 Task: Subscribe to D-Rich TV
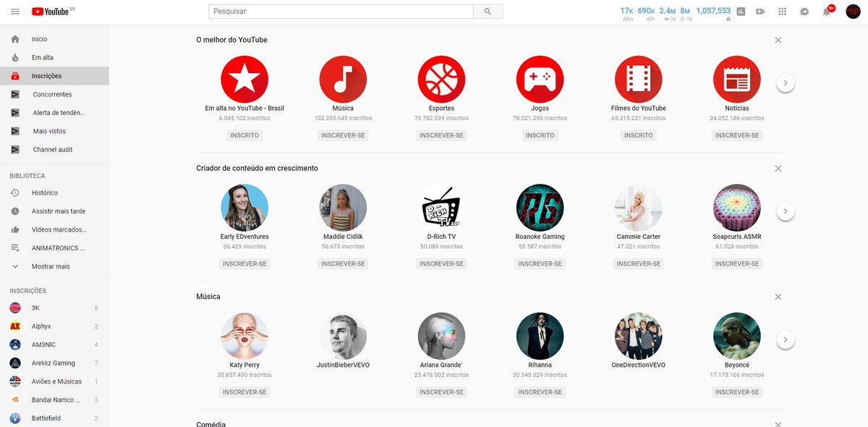tap(441, 263)
